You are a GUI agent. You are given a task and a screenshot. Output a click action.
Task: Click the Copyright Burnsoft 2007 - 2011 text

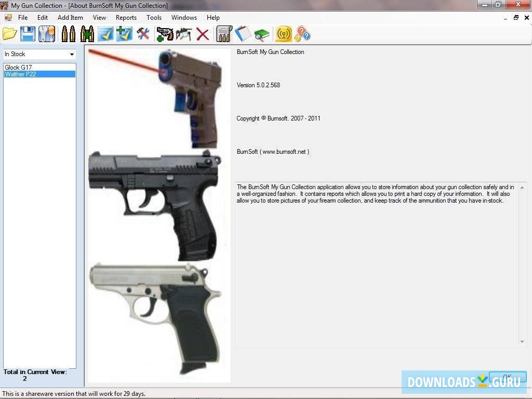pyautogui.click(x=278, y=118)
